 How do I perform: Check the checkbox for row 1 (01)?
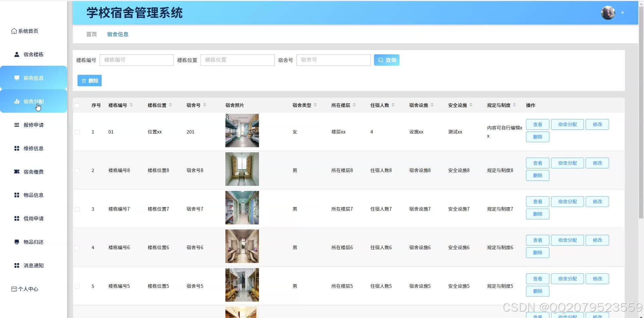pos(77,132)
